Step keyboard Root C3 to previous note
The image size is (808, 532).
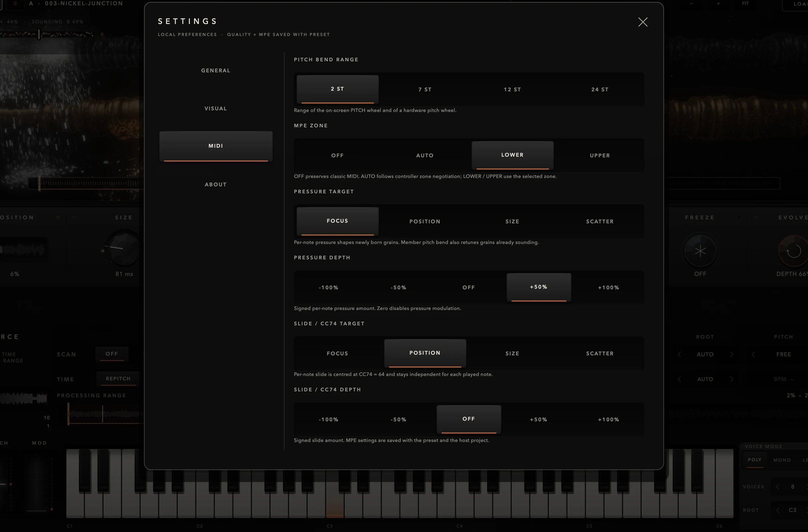point(777,510)
